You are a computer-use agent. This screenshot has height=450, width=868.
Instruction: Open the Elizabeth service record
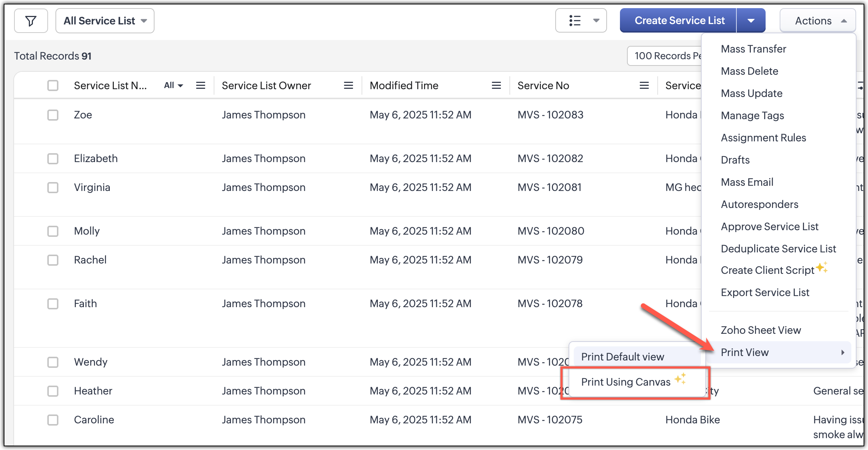coord(96,159)
